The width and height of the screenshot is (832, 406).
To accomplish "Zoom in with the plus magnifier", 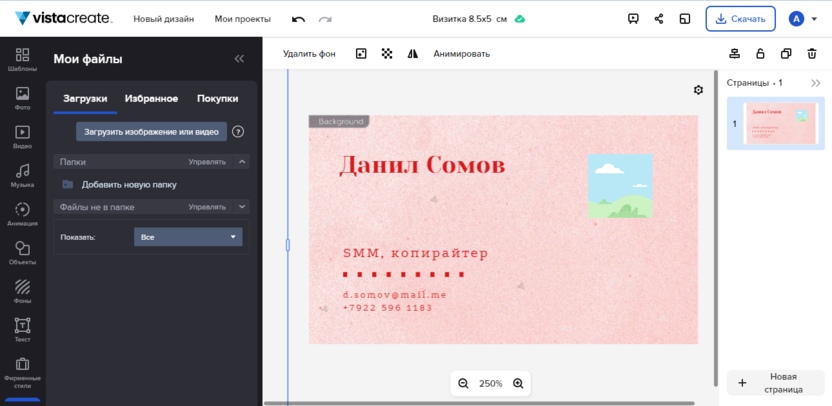I will coord(518,384).
